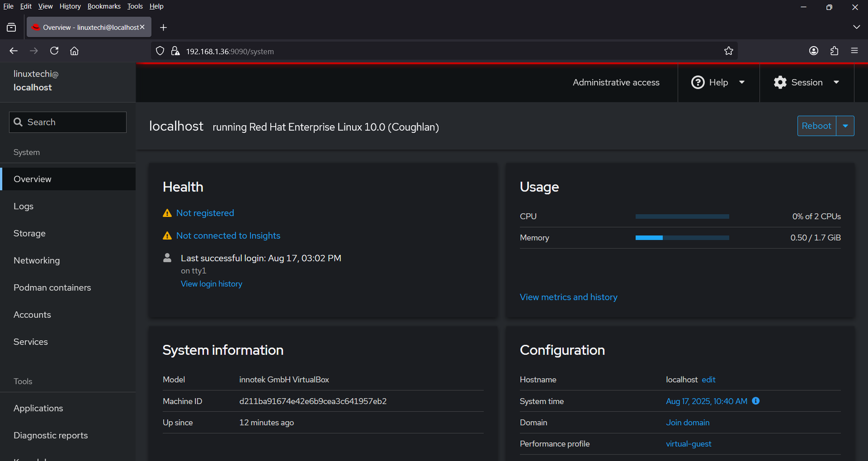Open Podman containers page

(x=68, y=287)
